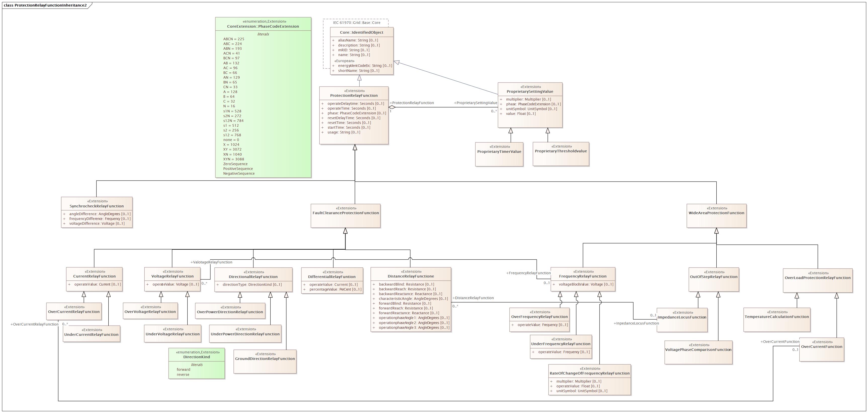The height and width of the screenshot is (413, 868).
Task: Select the VoltagePhaseComparisonFunction class box
Action: point(698,352)
